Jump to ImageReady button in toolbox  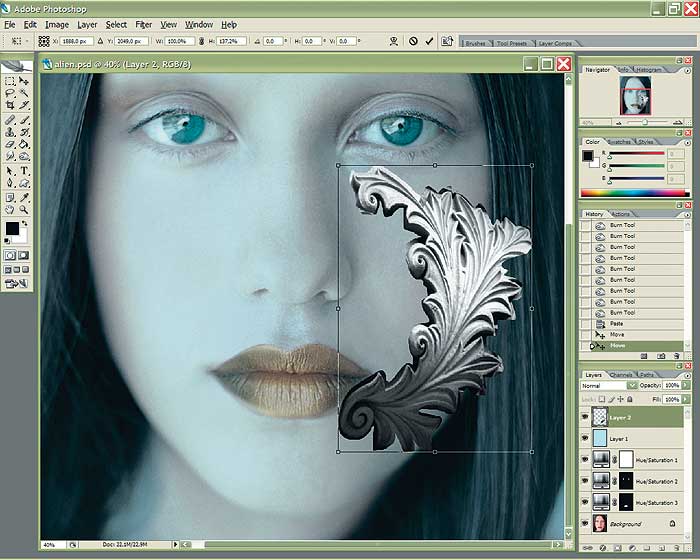tap(17, 283)
